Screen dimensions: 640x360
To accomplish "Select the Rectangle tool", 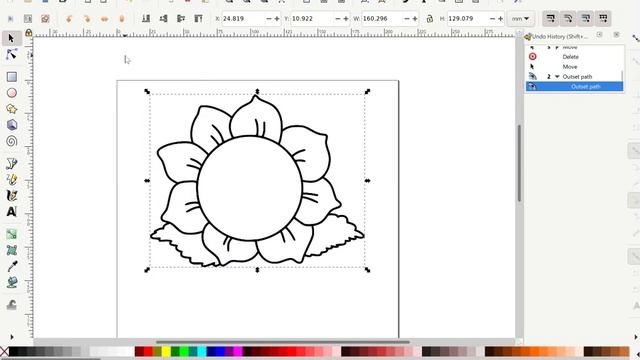I will click(11, 77).
